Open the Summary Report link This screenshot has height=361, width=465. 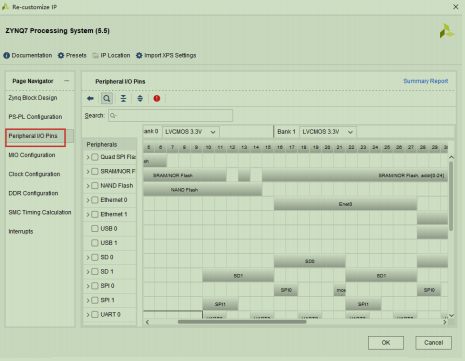point(426,81)
